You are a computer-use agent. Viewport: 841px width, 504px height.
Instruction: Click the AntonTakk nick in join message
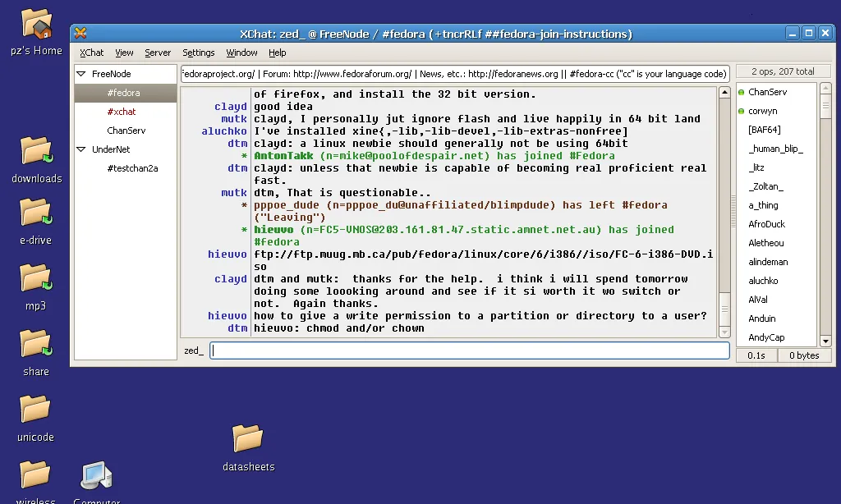(283, 155)
